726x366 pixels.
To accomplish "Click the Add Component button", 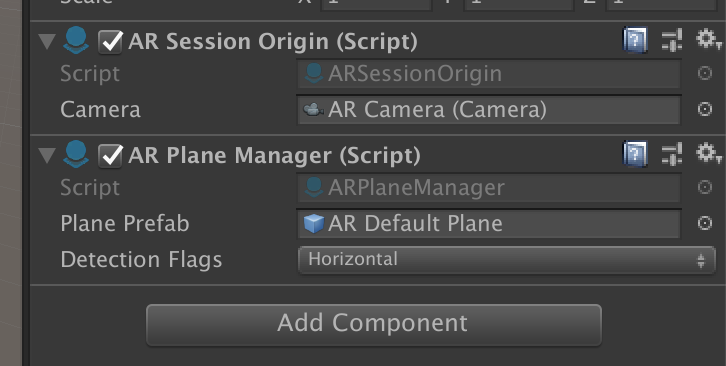I will click(374, 325).
